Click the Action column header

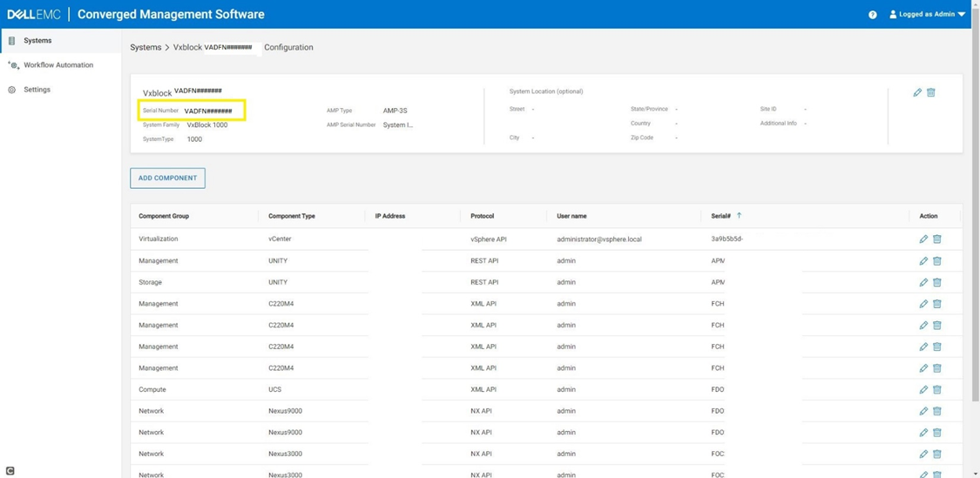coord(929,216)
